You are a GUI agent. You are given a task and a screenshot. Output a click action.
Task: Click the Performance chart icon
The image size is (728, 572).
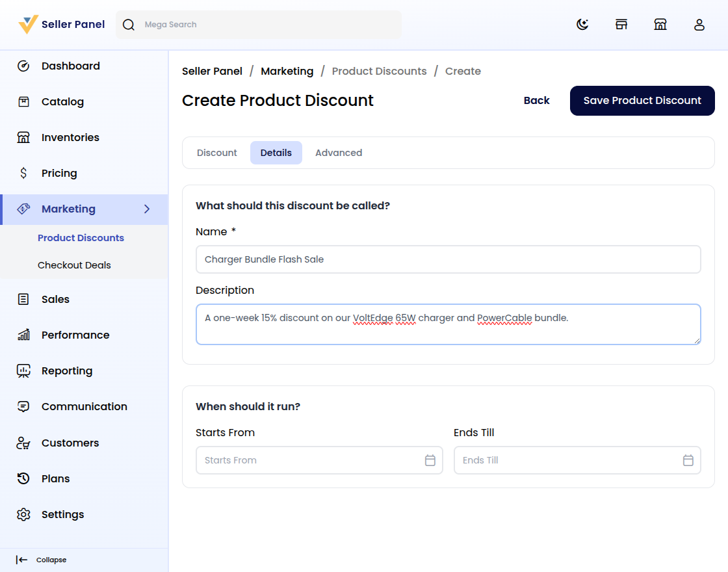coord(23,335)
